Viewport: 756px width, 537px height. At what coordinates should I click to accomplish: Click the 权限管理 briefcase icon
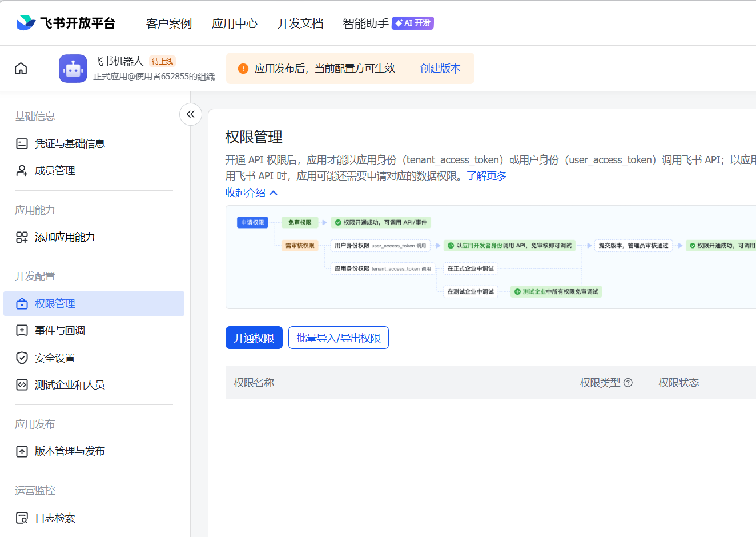click(x=22, y=304)
